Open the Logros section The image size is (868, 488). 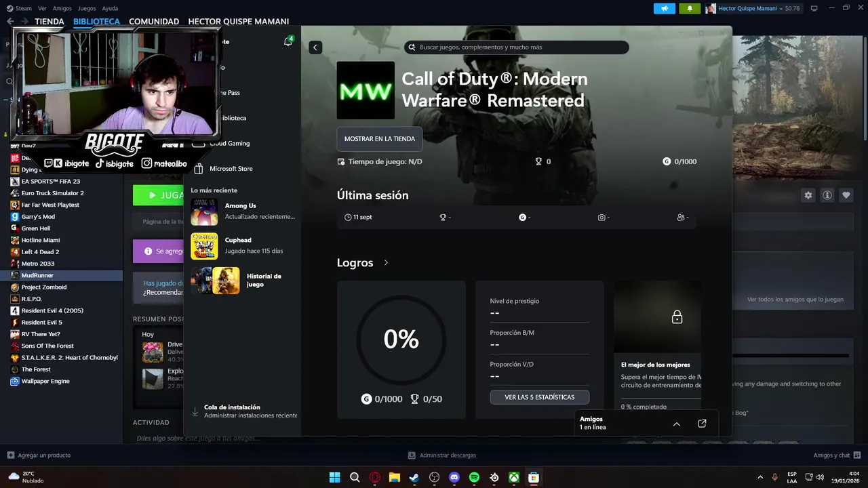(363, 263)
